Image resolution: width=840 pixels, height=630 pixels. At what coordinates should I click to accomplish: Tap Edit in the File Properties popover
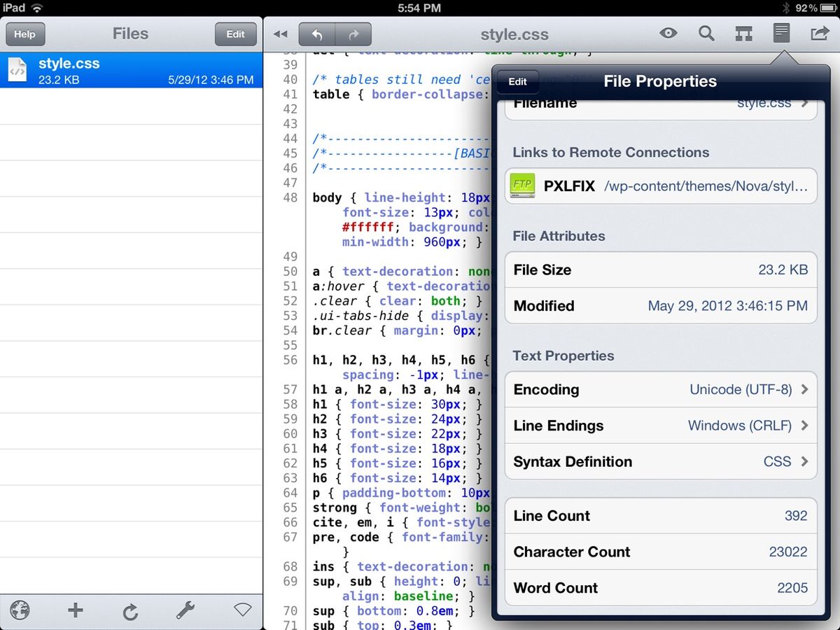(x=517, y=82)
